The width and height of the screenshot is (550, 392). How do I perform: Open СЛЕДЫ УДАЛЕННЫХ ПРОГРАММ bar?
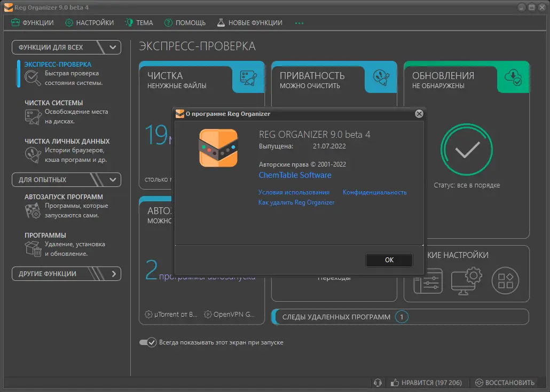400,317
